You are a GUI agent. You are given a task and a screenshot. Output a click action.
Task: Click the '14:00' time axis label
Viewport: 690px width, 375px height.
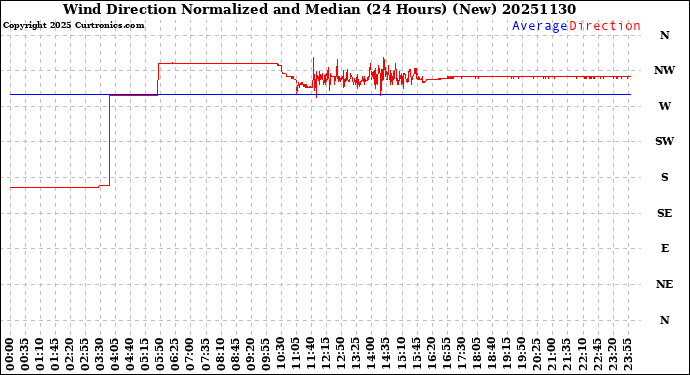pyautogui.click(x=371, y=355)
